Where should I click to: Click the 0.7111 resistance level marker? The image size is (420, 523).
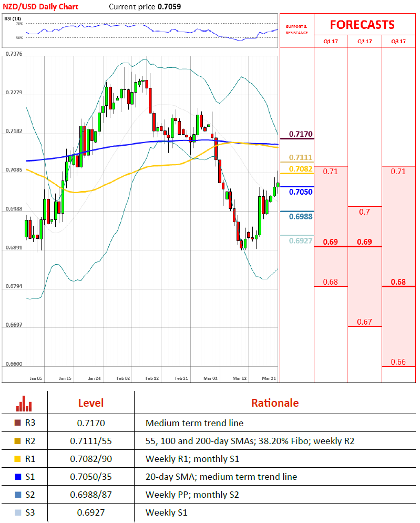(301, 157)
